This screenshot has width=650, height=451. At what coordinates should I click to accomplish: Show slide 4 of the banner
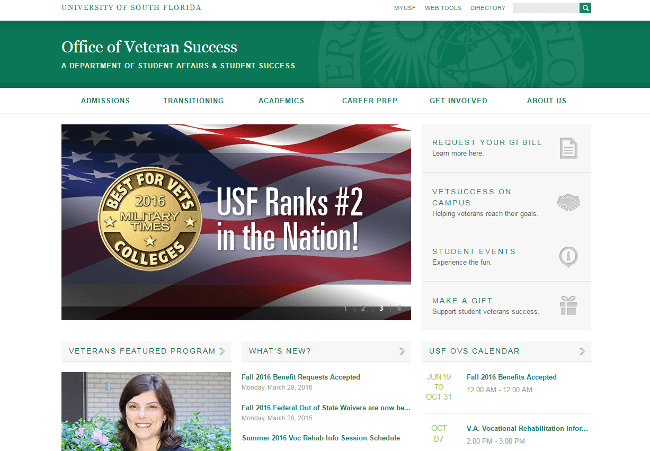[x=399, y=308]
